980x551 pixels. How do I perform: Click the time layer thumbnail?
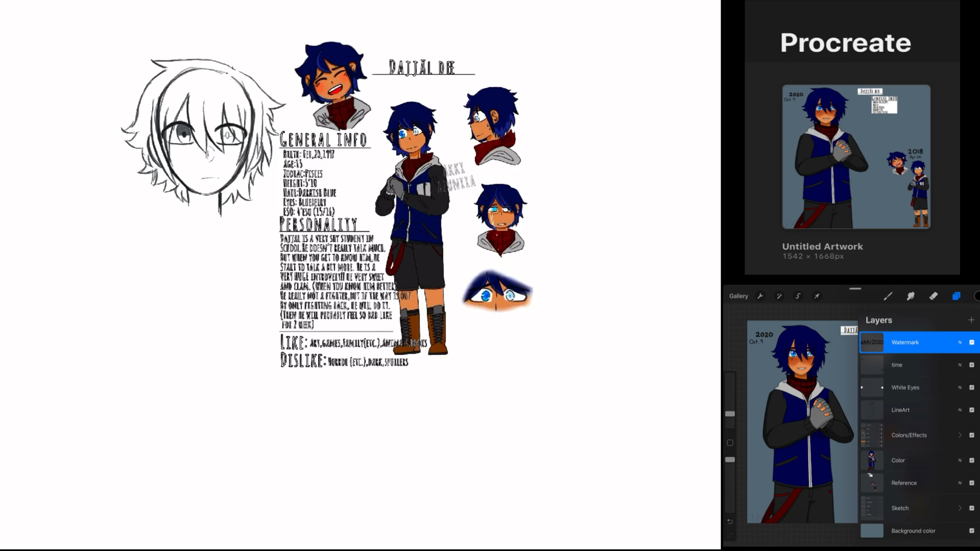coord(872,365)
